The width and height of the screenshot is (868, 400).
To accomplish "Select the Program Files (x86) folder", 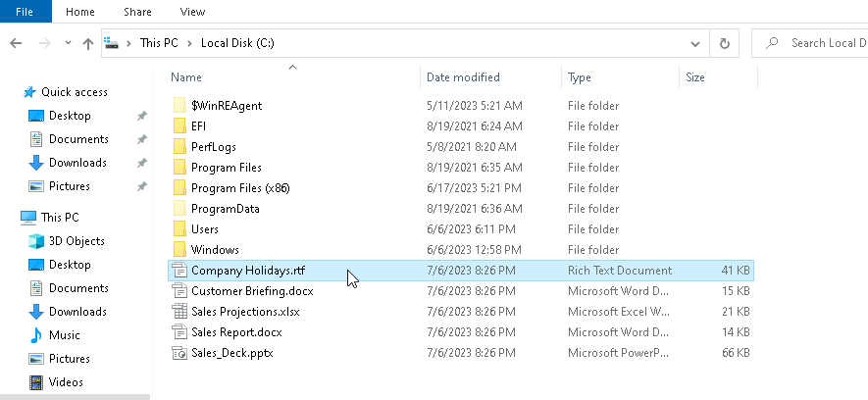I will [240, 188].
